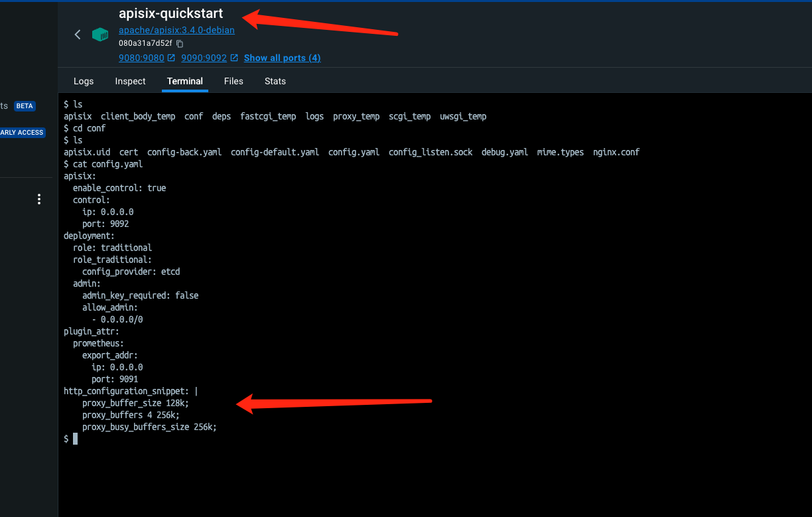Click the 'enable_control: true' line
Viewport: 812px width, 517px height.
click(119, 188)
